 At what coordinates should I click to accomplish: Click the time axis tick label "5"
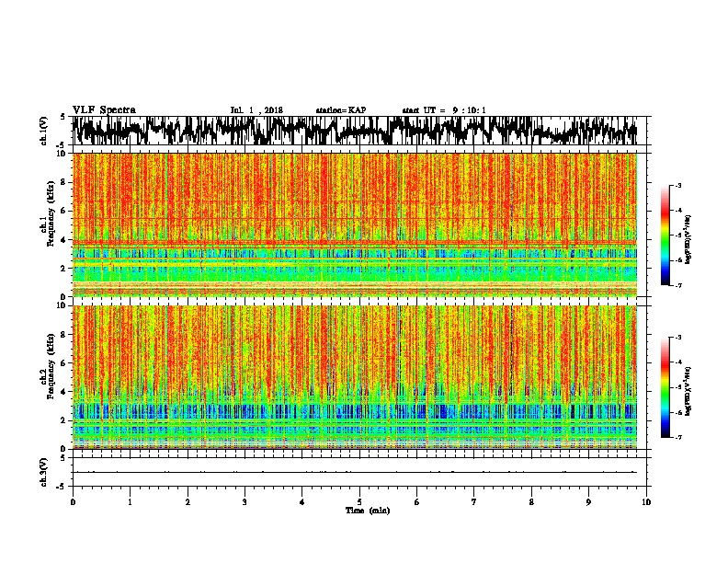point(359,502)
